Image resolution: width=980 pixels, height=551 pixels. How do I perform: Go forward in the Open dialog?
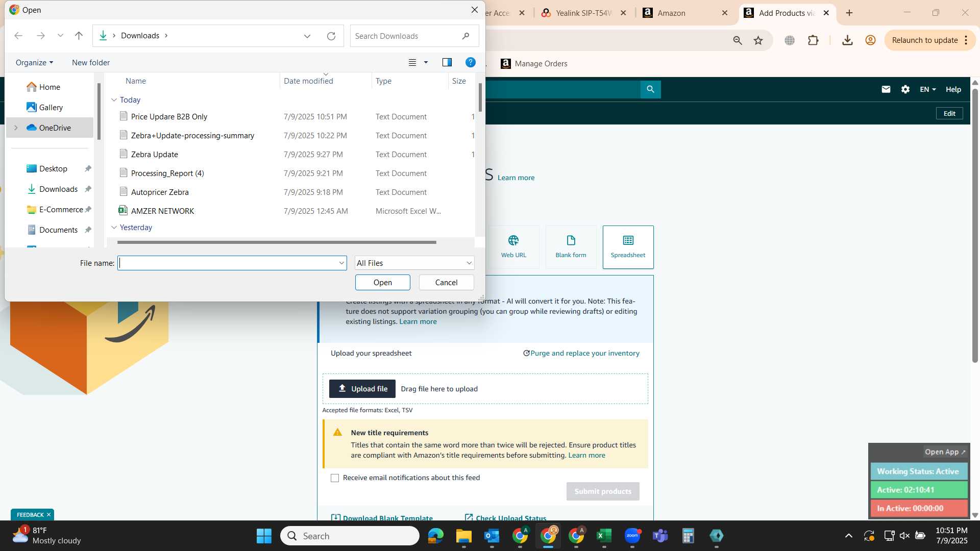pyautogui.click(x=41, y=36)
